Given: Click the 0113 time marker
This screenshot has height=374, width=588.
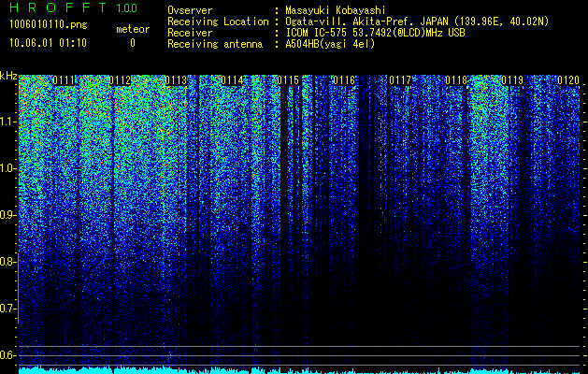Looking at the screenshot, I should click(x=176, y=80).
